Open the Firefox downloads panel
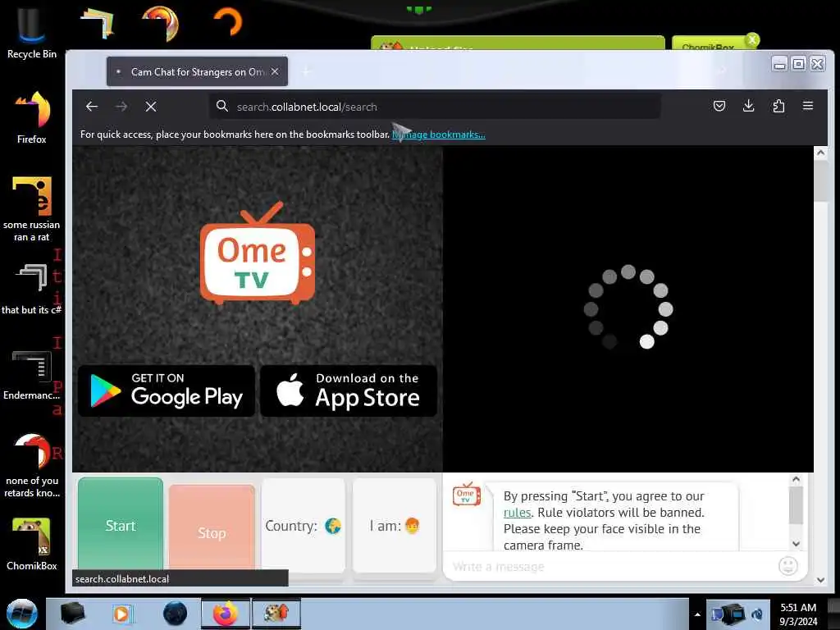The height and width of the screenshot is (630, 840). (749, 106)
